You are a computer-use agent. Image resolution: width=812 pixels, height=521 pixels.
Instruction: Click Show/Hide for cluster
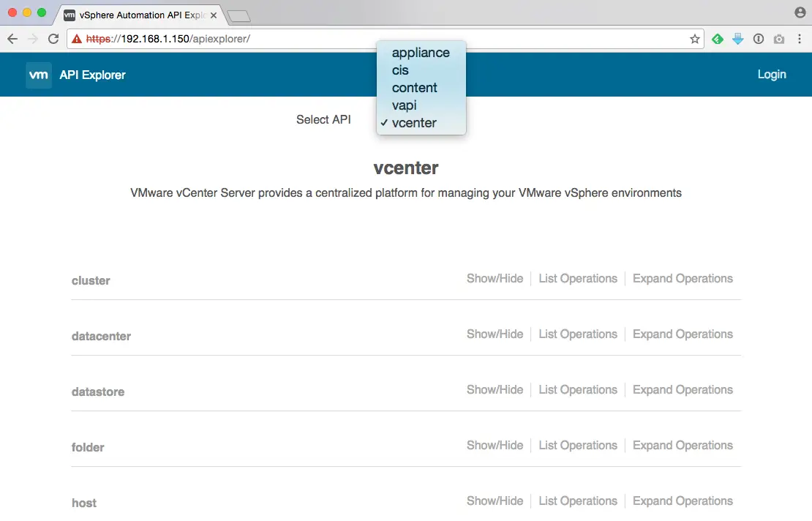click(x=495, y=279)
